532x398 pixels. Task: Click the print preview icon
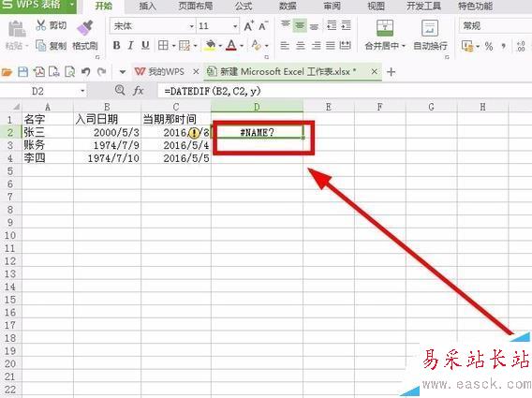(70, 72)
